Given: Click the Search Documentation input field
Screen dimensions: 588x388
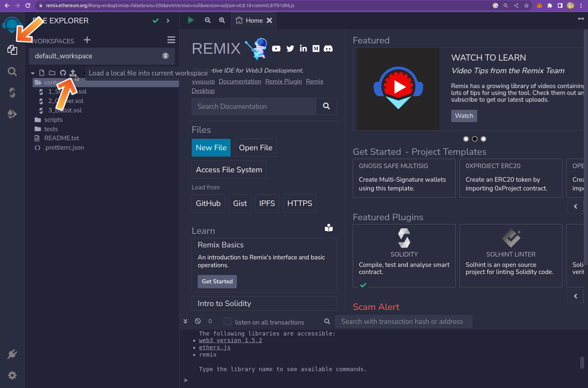Looking at the screenshot, I should point(254,106).
